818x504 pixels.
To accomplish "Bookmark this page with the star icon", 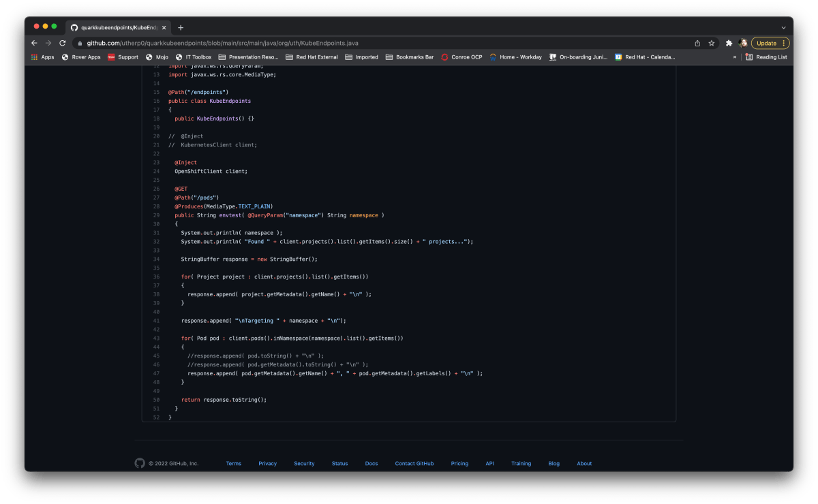I will 712,43.
